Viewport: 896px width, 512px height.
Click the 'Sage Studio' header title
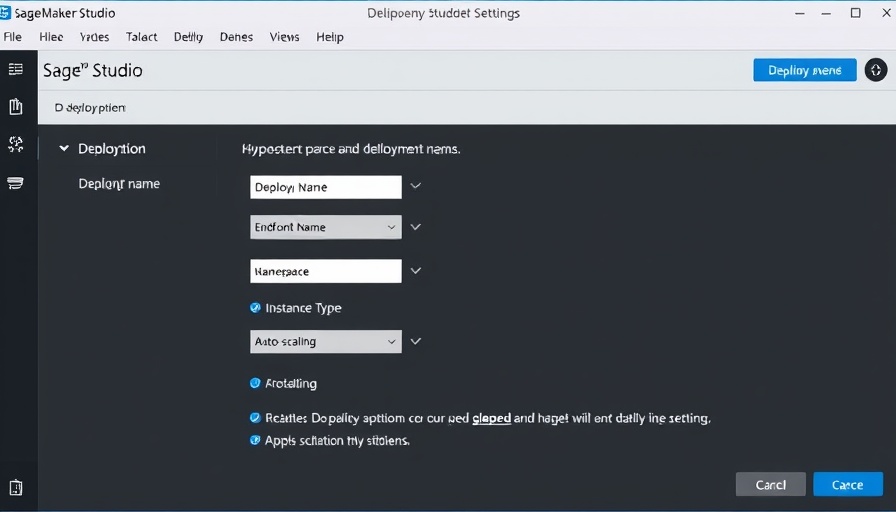93,70
